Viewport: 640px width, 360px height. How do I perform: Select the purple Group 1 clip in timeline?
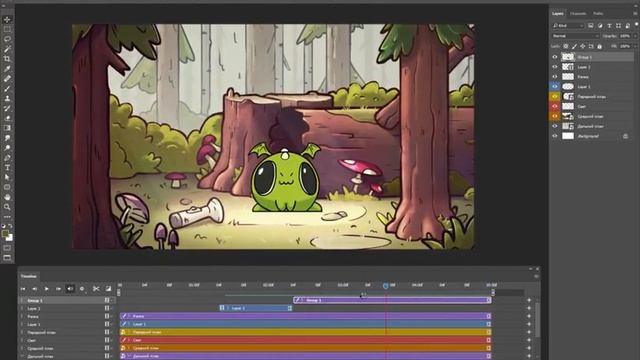(x=392, y=300)
